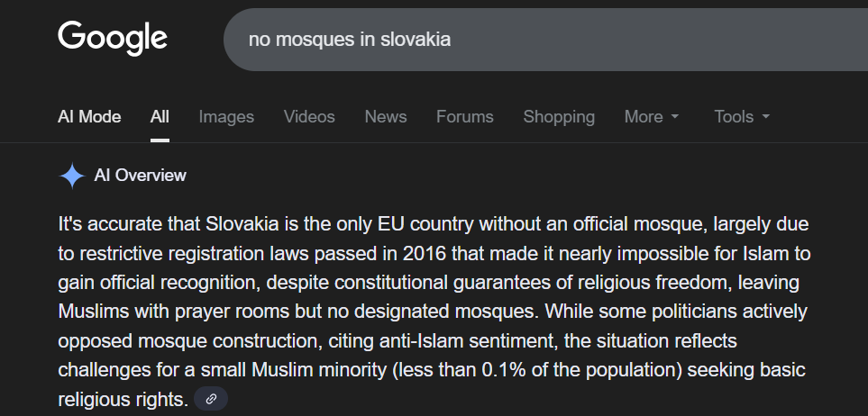The width and height of the screenshot is (868, 416).
Task: Open the source link chip icon
Action: [211, 398]
